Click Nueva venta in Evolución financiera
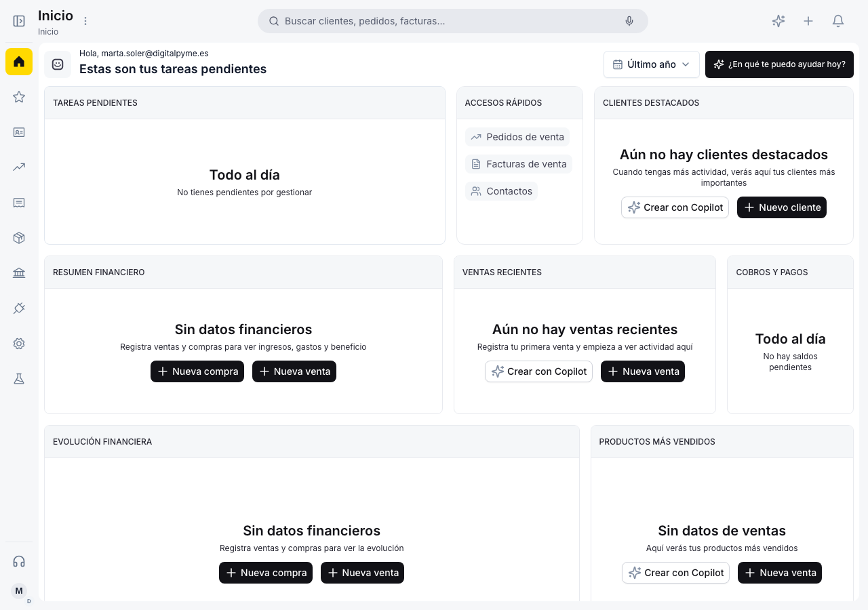The width and height of the screenshot is (868, 610). [x=362, y=573]
